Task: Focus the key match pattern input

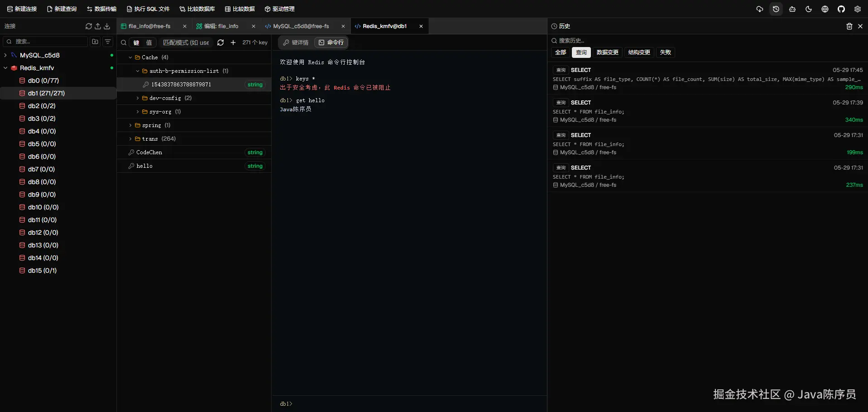Action: pyautogui.click(x=186, y=43)
